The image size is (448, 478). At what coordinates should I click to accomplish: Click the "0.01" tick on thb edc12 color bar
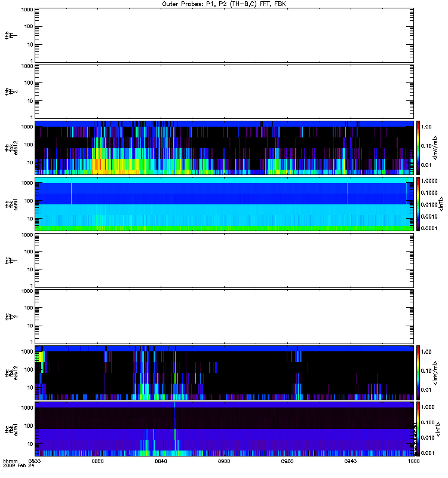[x=426, y=165]
